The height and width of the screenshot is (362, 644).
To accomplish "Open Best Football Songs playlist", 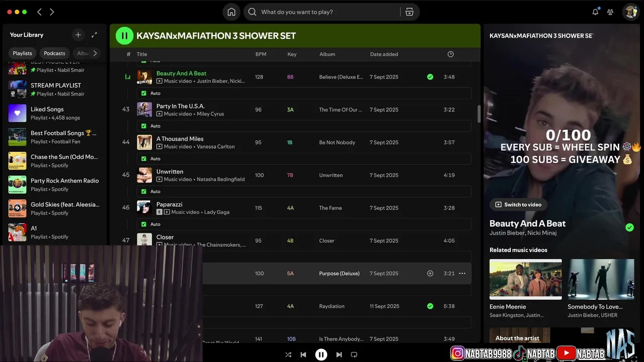I will (x=54, y=137).
